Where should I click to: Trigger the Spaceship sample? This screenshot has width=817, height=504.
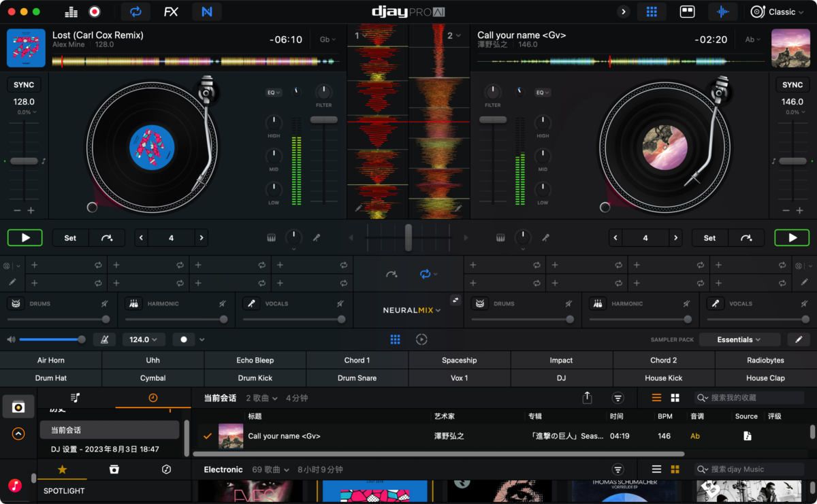pyautogui.click(x=460, y=360)
